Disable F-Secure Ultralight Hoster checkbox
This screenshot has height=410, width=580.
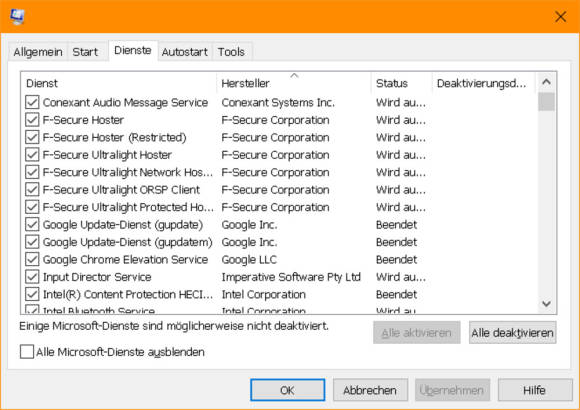tap(32, 154)
